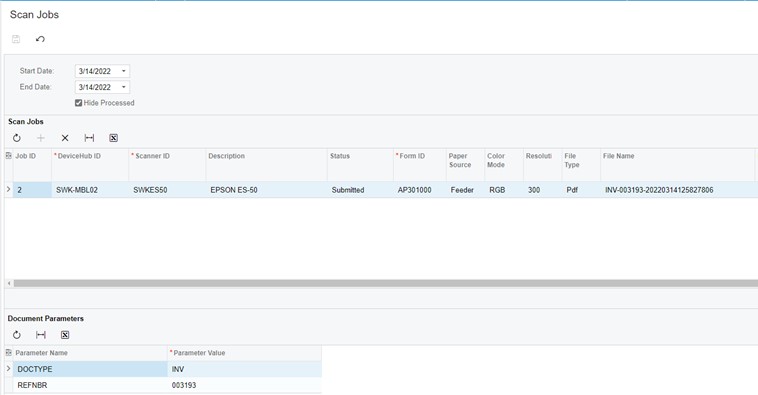Screen dimensions: 758x395
Task: Select the INV parameter value cell
Action: click(245, 369)
